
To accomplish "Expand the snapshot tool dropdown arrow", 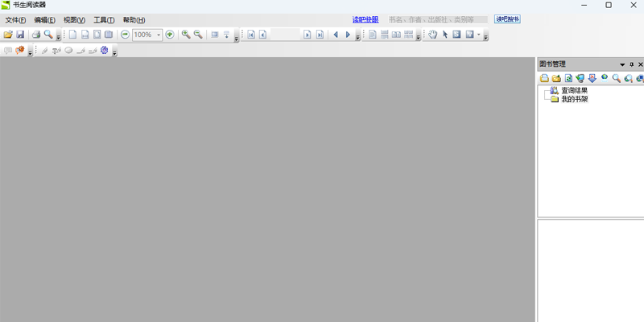I will 479,35.
